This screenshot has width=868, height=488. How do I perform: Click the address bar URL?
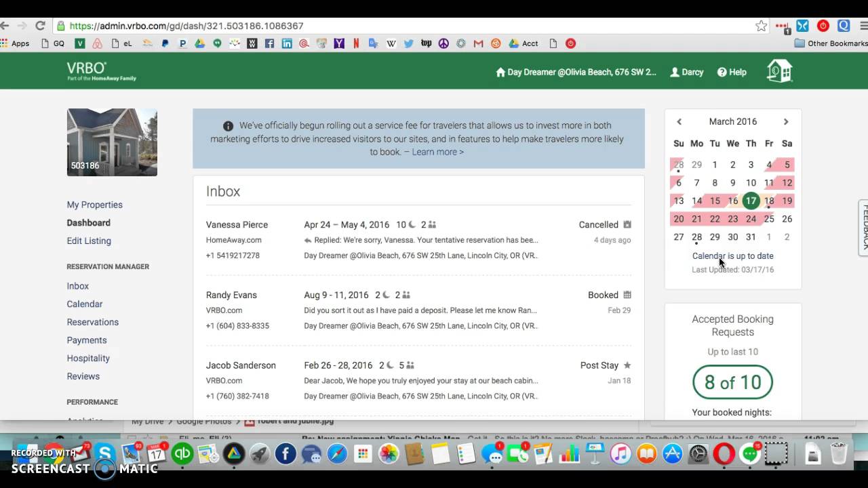pos(186,26)
